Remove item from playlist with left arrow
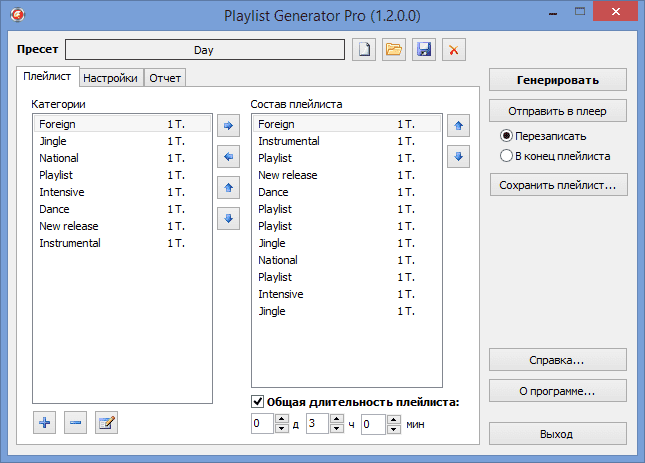 point(229,157)
